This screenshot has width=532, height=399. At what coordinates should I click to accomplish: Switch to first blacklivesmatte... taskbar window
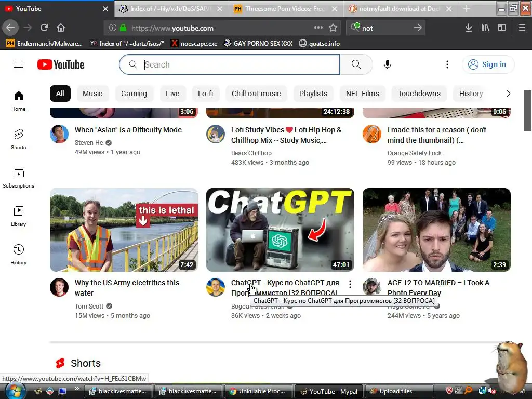point(118,391)
